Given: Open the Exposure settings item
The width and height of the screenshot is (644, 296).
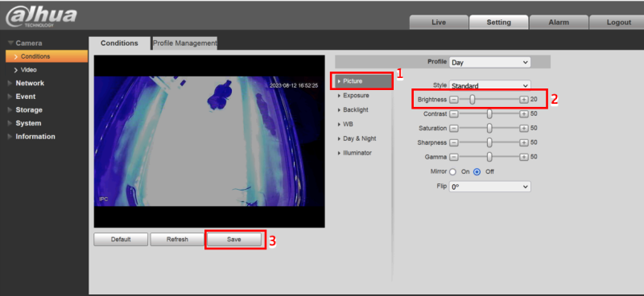Looking at the screenshot, I should click(356, 95).
